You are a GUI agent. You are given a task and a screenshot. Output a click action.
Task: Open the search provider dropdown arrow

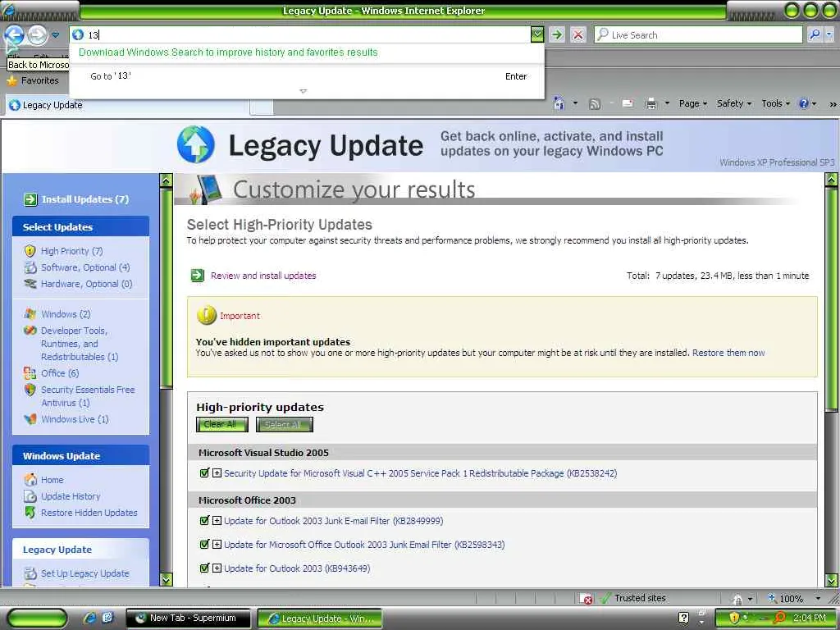(x=829, y=34)
